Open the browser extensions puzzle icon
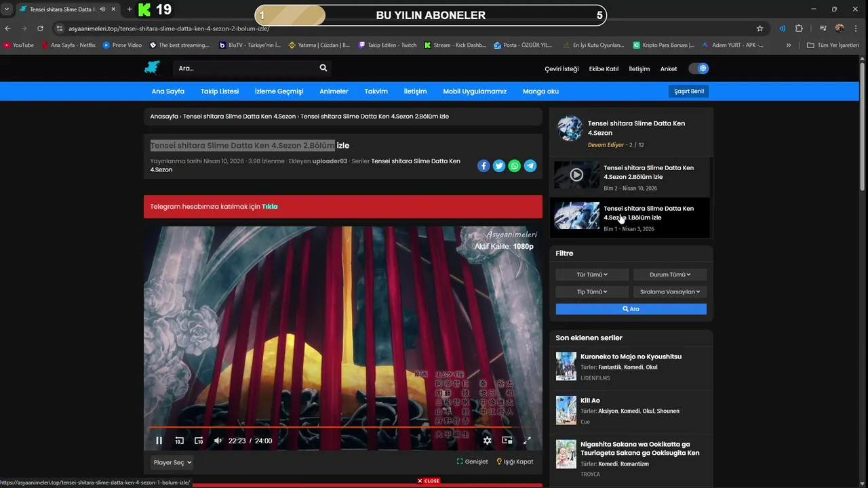Viewport: 868px width, 488px height. coord(799,28)
